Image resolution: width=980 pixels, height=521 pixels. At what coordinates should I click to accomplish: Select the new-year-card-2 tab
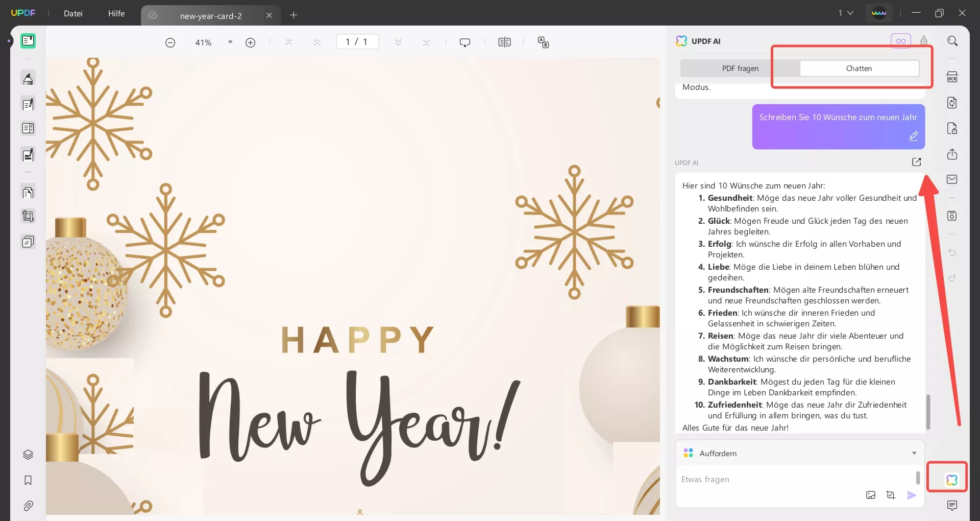(x=211, y=16)
